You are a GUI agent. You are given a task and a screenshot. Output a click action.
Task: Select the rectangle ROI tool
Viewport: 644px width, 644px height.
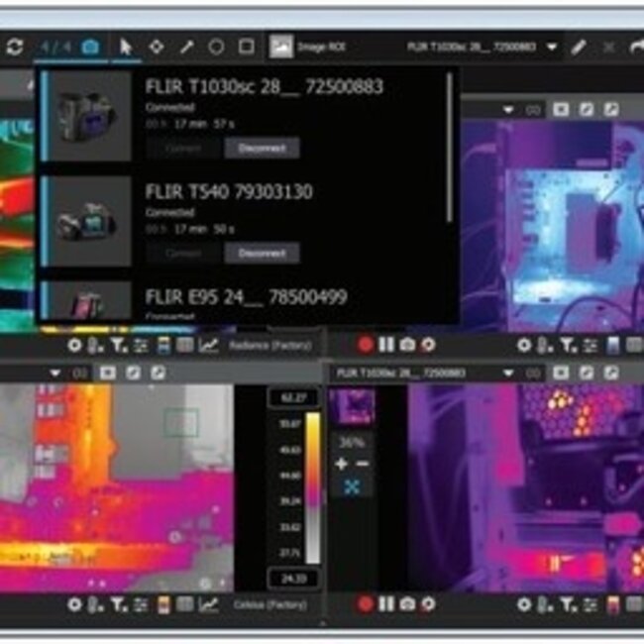coord(246,47)
